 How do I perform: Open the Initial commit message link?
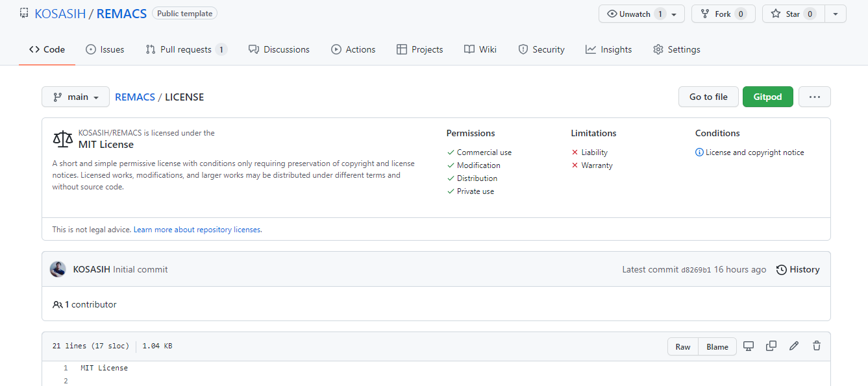click(x=140, y=269)
